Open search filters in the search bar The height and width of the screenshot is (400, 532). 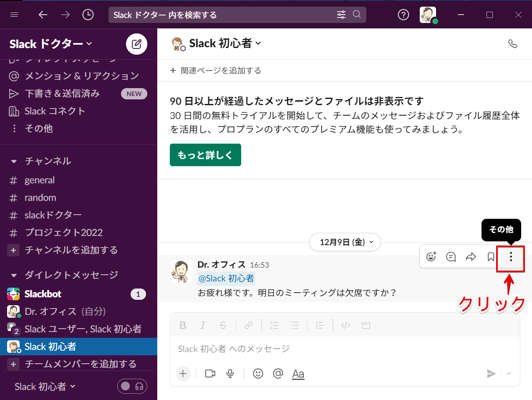click(x=341, y=15)
